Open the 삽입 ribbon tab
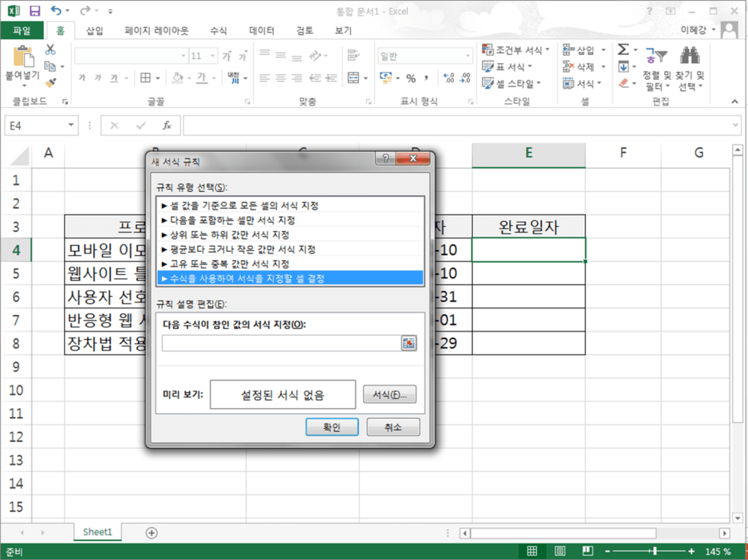This screenshot has height=560, width=748. (95, 31)
